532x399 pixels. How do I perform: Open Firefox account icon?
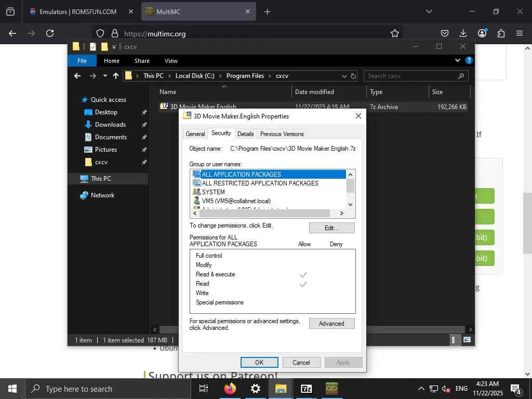(x=482, y=33)
